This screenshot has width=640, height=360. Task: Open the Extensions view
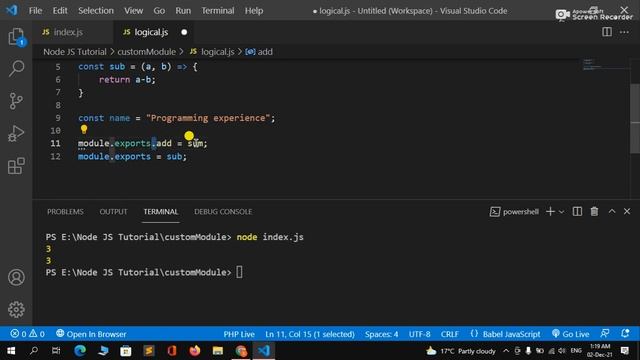point(16,166)
